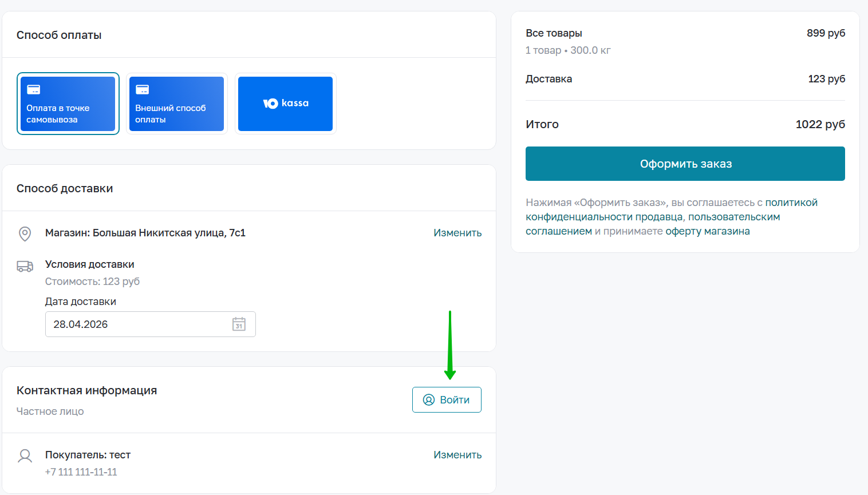The width and height of the screenshot is (868, 495).
Task: Click the user icon inside the Войти button
Action: [429, 400]
